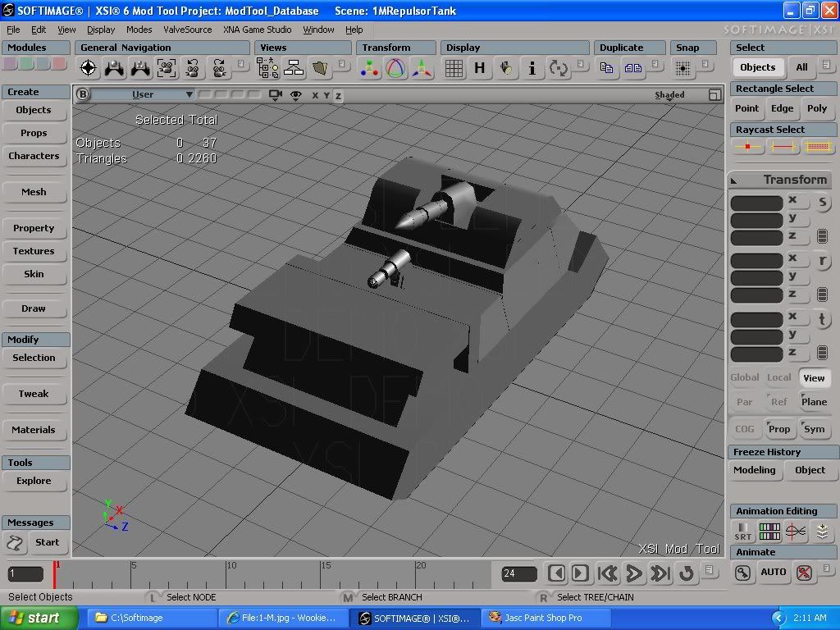Toggle the viewport eye visibility icon
The image size is (840, 630).
[295, 95]
